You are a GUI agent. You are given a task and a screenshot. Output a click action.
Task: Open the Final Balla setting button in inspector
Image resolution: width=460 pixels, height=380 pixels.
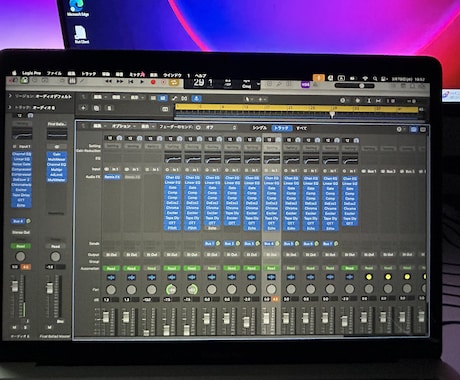pos(57,124)
